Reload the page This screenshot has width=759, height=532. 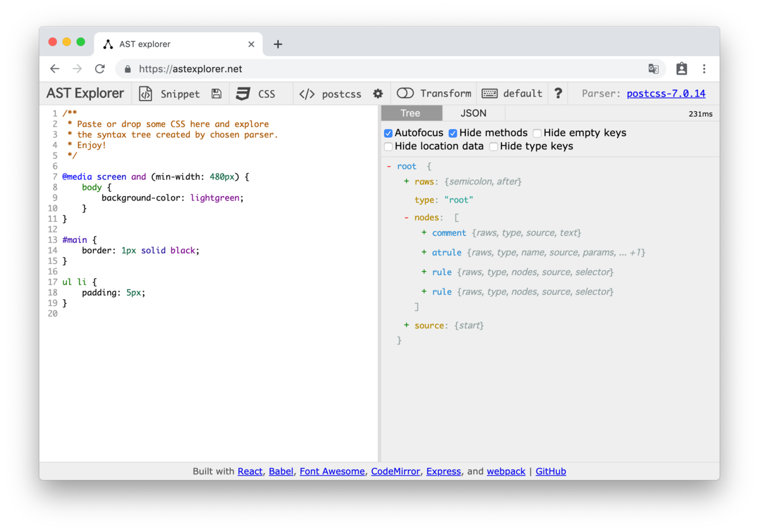100,69
